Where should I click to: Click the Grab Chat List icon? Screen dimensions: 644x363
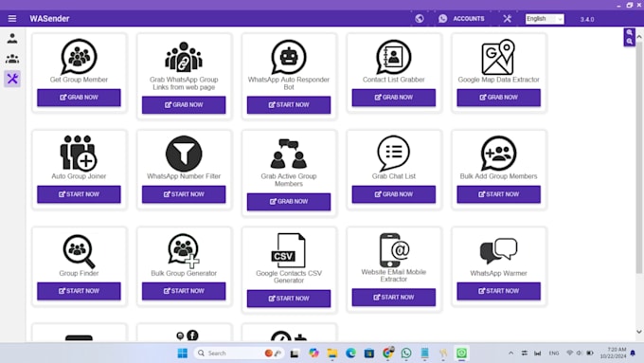393,154
